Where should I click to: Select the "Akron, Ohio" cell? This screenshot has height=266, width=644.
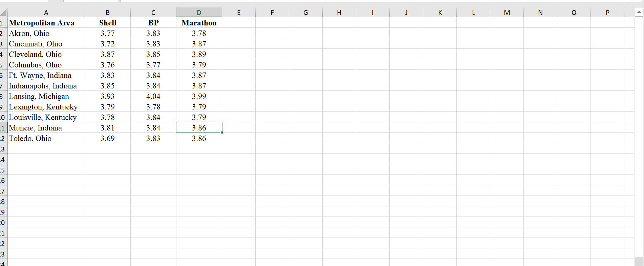pos(46,33)
